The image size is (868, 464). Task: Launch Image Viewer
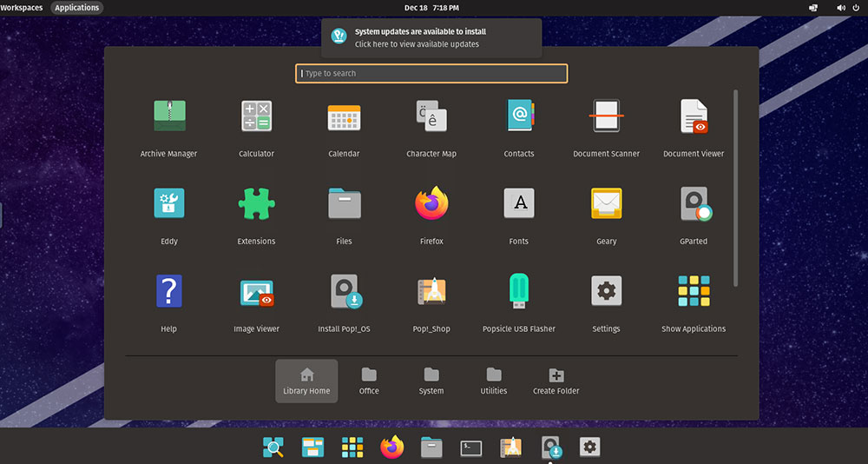point(257,293)
